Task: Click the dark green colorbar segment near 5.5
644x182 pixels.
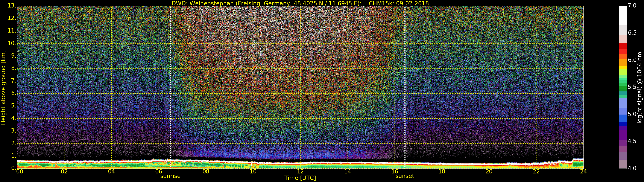Action: coord(623,88)
